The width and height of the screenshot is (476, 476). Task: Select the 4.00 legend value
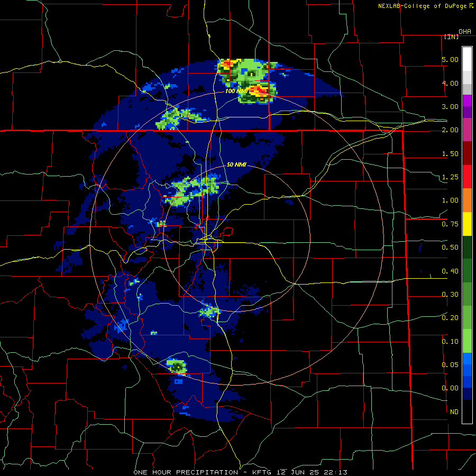point(450,83)
